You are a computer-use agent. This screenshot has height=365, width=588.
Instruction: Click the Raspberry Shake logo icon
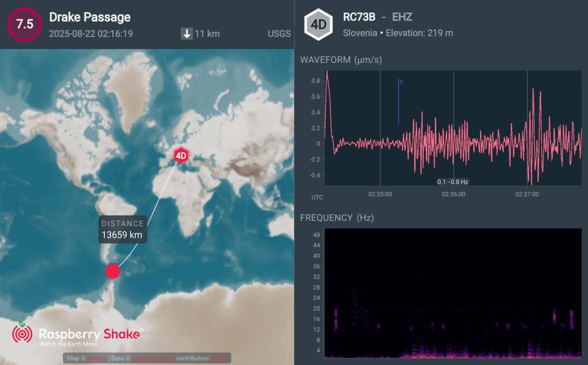(x=22, y=333)
